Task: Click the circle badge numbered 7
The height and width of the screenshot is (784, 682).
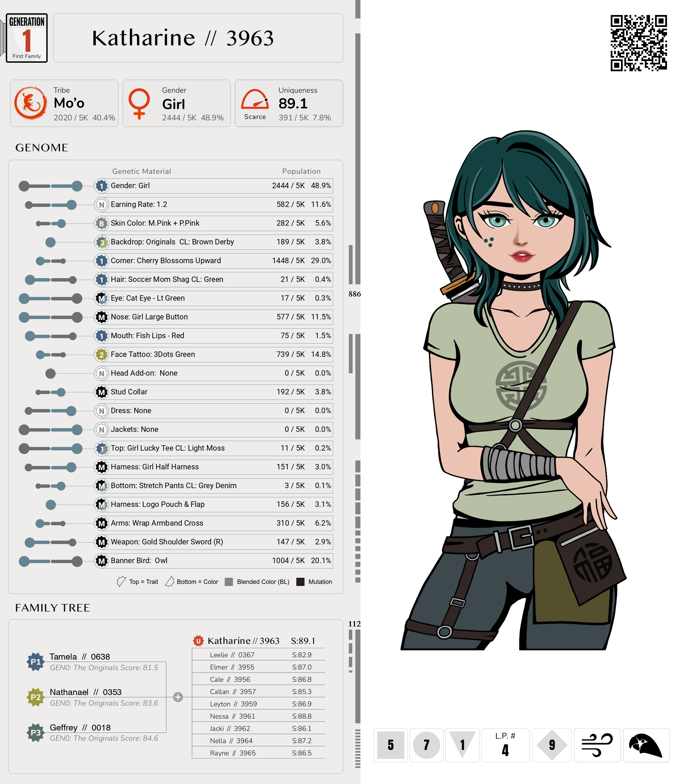Action: point(426,744)
